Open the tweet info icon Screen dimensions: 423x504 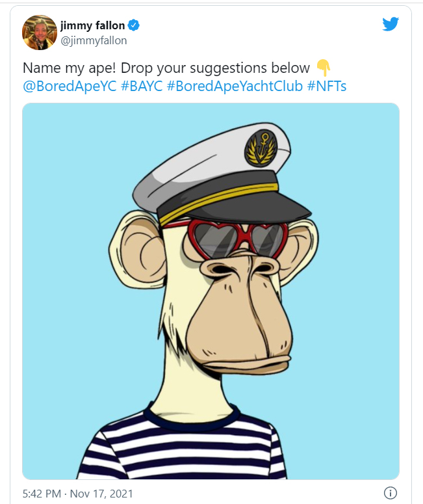pos(391,493)
